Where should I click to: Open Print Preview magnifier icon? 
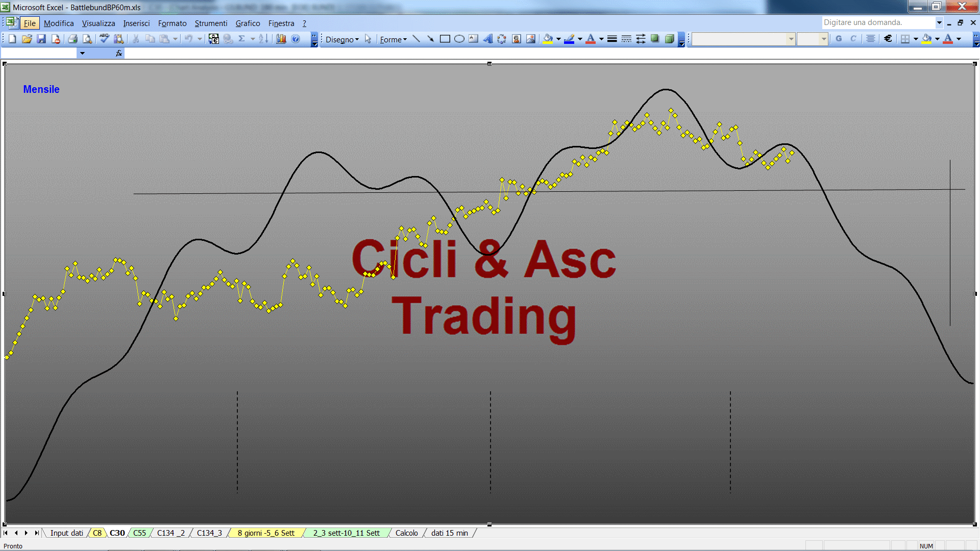click(x=87, y=39)
